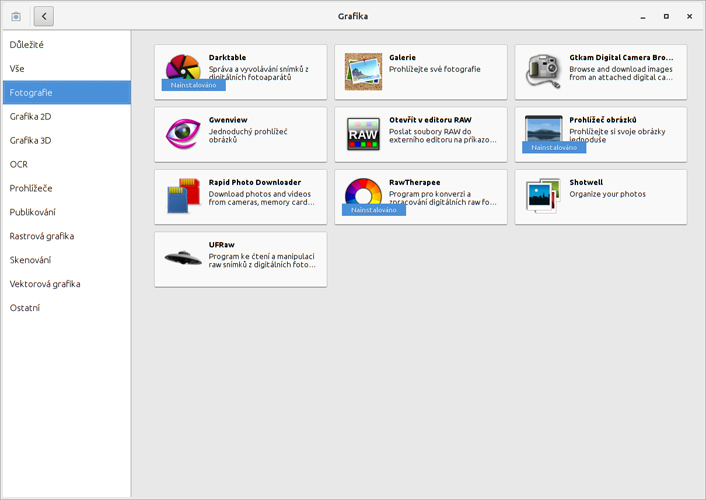Click the UFRaw flying saucer icon
Image resolution: width=706 pixels, height=500 pixels.
(183, 258)
